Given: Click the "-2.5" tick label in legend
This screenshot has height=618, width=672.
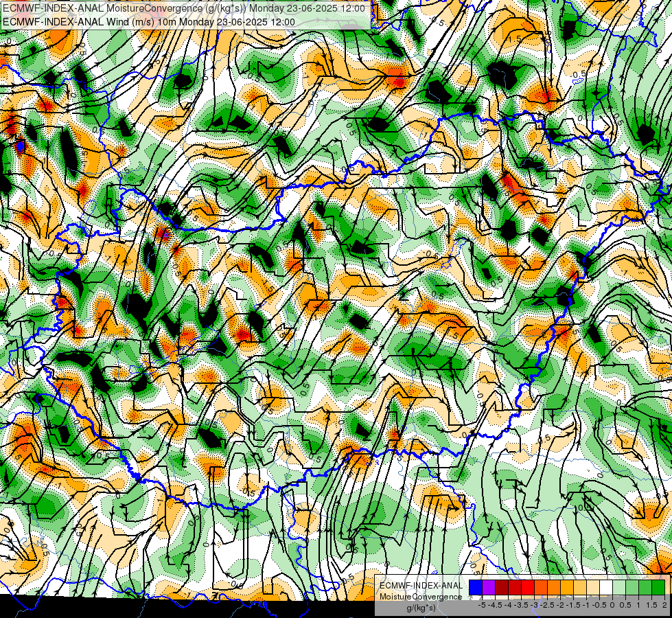Looking at the screenshot, I should (x=547, y=605).
